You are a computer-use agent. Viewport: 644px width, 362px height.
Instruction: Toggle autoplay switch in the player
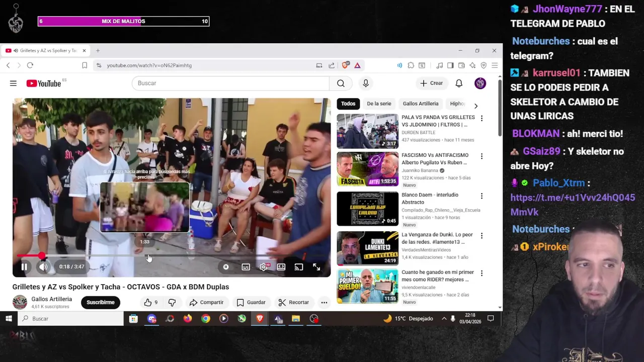pyautogui.click(x=226, y=267)
